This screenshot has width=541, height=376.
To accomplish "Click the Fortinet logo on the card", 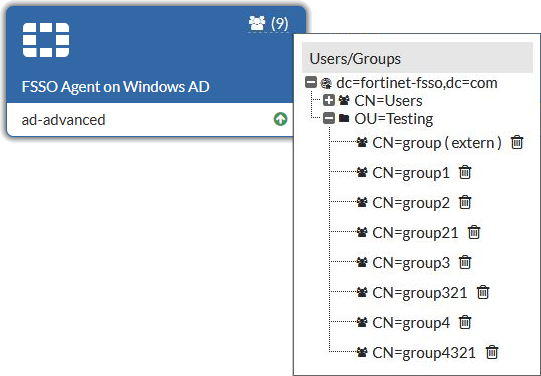I will pyautogui.click(x=46, y=40).
